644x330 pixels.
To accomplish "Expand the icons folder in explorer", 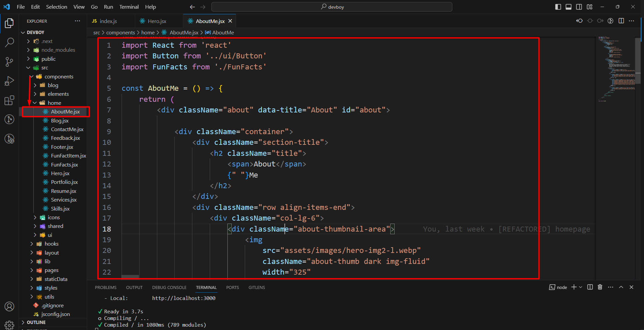I will 53,218.
